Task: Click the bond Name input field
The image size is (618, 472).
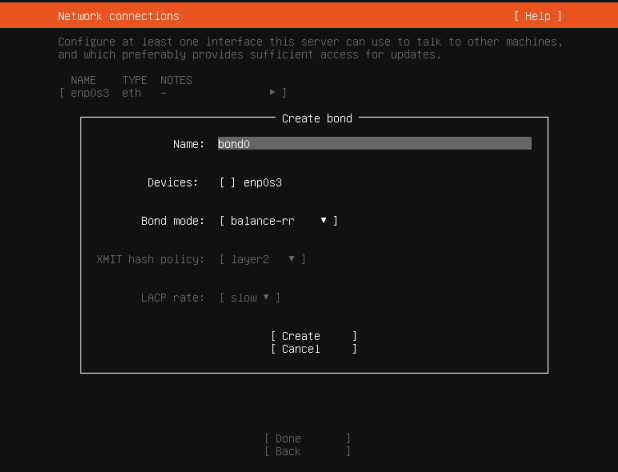Action: 374,143
